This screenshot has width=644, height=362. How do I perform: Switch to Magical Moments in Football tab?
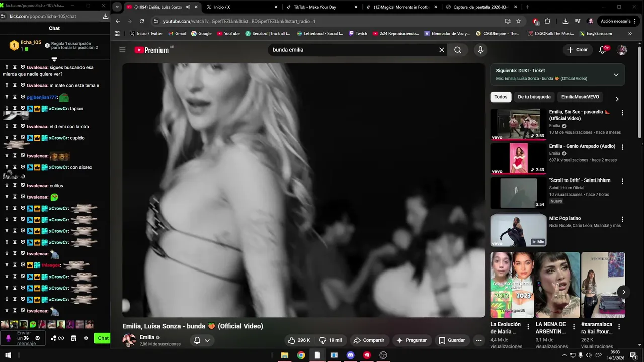pos(402,7)
